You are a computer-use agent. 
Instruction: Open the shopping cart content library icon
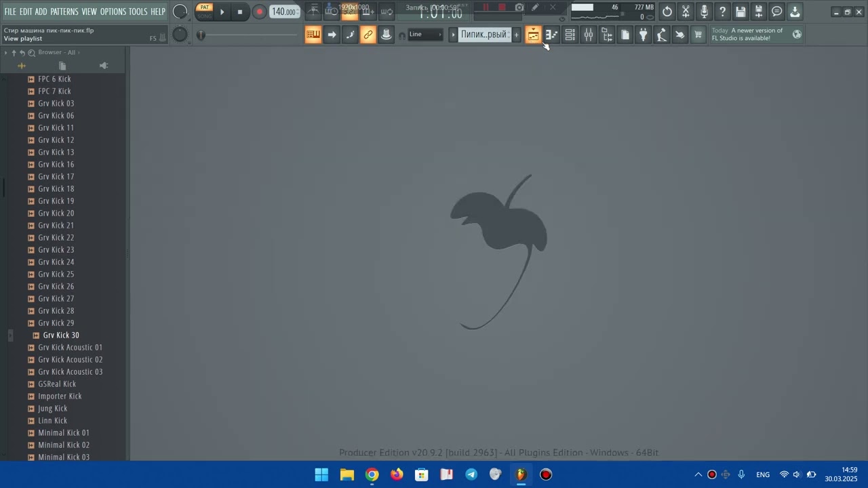(x=698, y=35)
